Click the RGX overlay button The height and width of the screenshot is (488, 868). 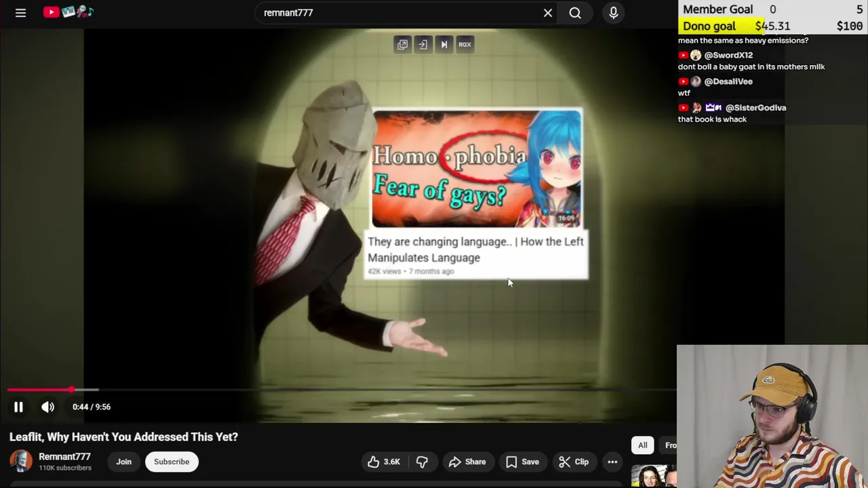(465, 45)
